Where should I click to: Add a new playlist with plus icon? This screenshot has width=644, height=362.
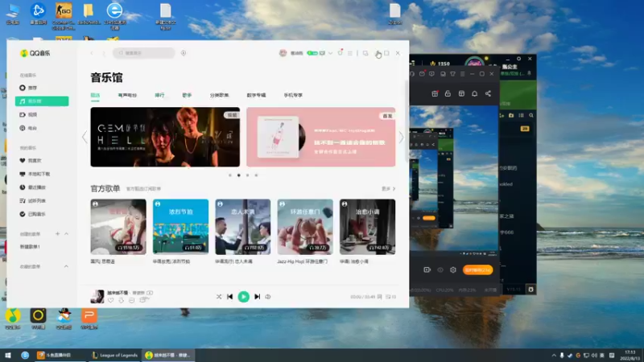(x=57, y=234)
